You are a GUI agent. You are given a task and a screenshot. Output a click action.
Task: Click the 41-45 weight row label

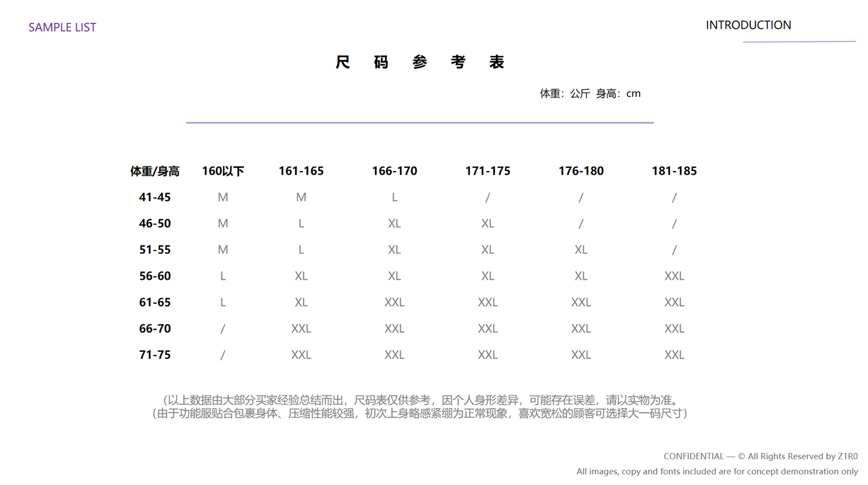coord(154,197)
